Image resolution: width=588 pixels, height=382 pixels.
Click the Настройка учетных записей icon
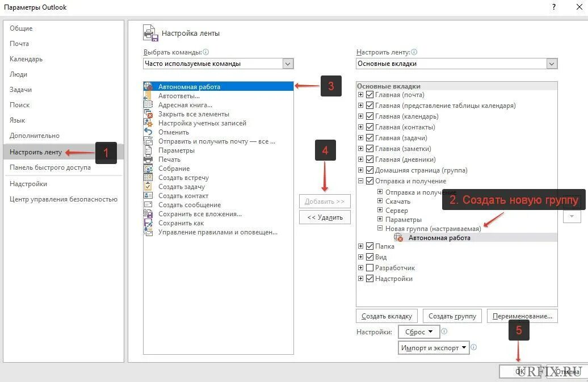click(148, 123)
